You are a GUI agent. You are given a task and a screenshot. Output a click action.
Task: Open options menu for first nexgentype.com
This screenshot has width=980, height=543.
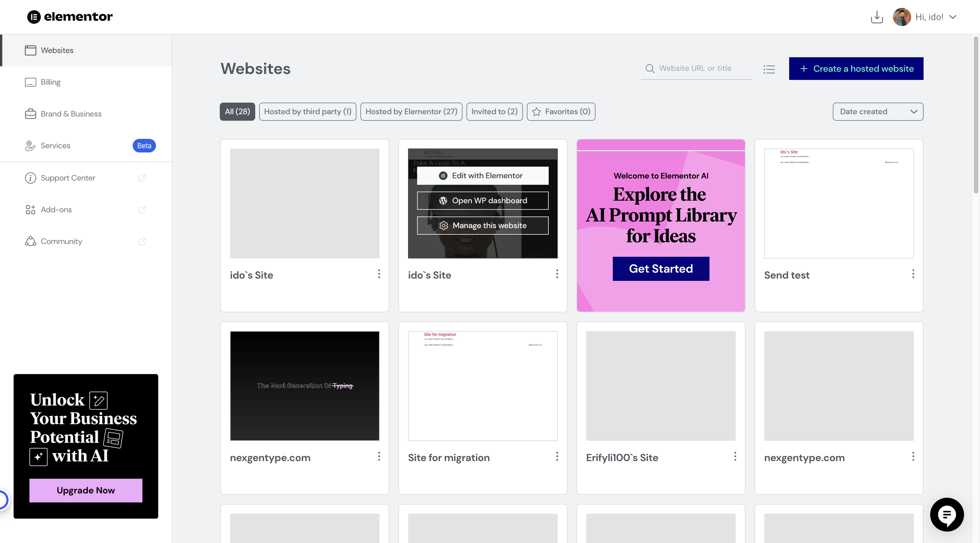click(379, 456)
